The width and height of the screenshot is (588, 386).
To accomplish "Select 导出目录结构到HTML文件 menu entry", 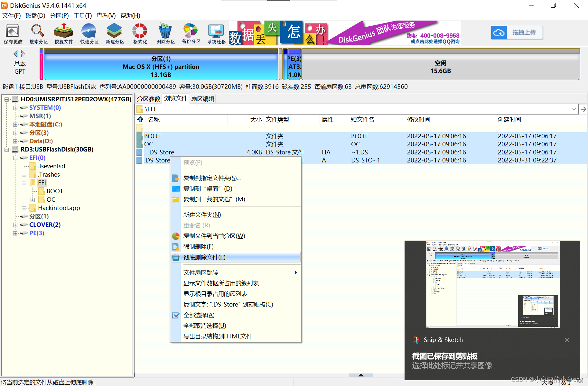I will pyautogui.click(x=236, y=336).
